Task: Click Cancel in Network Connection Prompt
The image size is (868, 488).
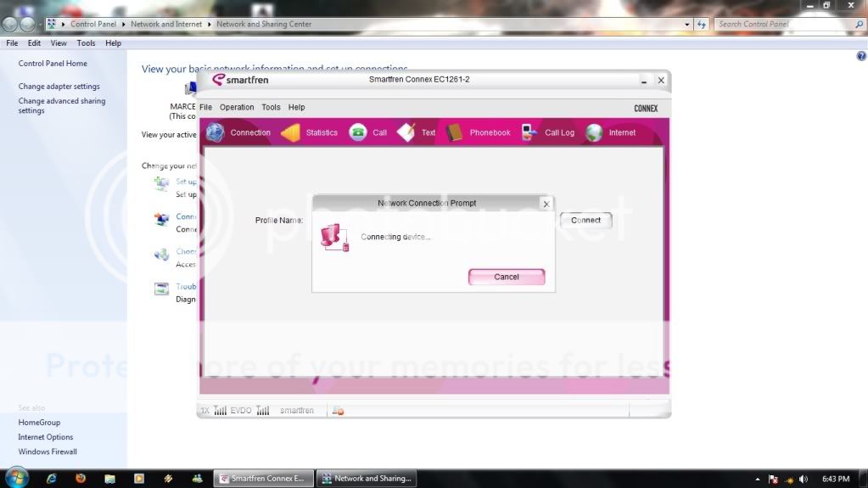Action: point(507,277)
